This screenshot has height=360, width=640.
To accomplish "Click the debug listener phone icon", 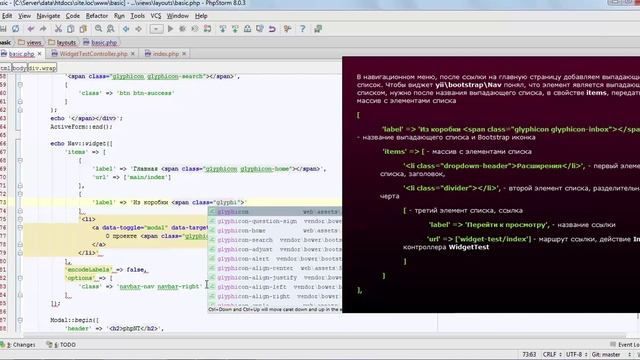I will point(207,29).
